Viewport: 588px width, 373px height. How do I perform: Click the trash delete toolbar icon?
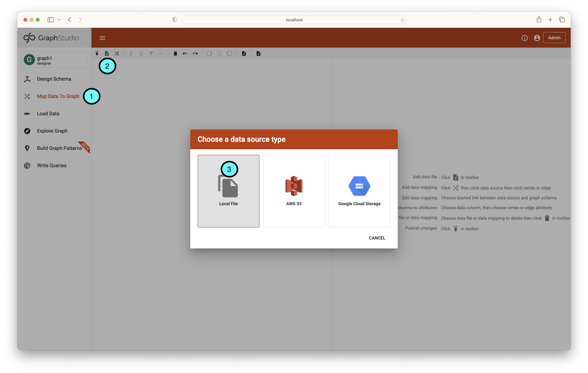point(175,53)
